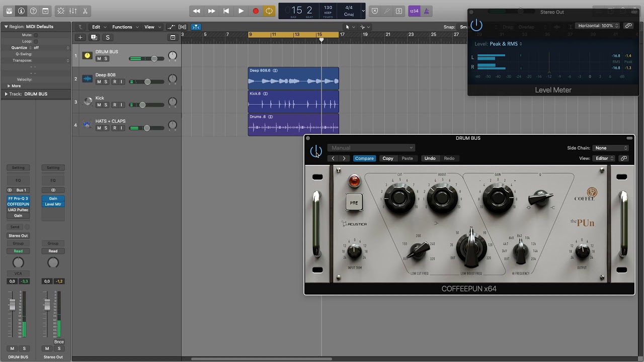Viewport: 644px width, 362px height.
Task: Open Smart Controls dial icon
Action: (61, 11)
